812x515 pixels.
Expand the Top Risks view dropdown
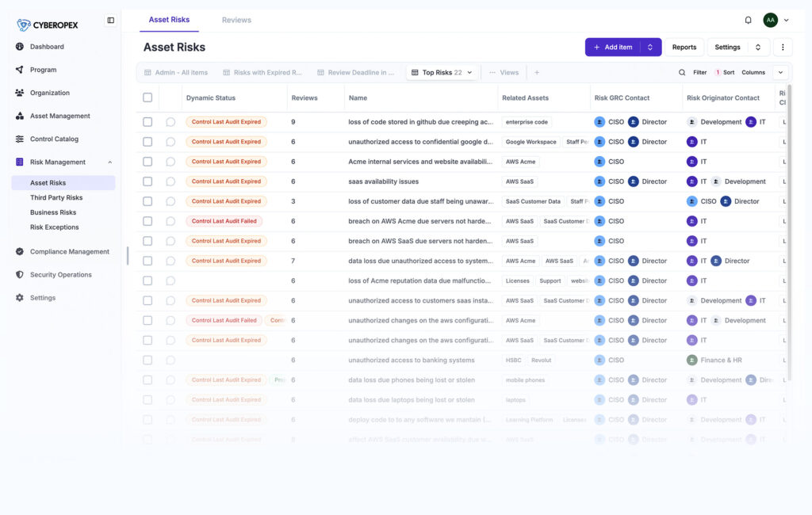point(469,72)
